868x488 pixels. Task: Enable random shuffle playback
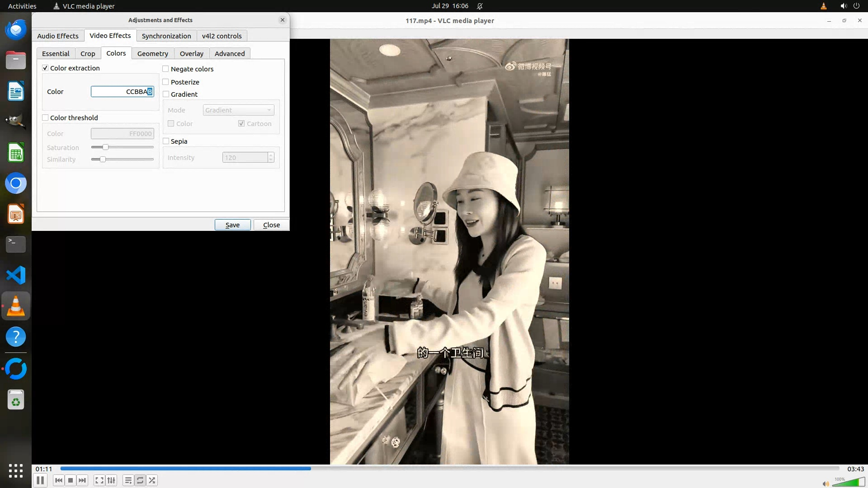click(x=152, y=480)
